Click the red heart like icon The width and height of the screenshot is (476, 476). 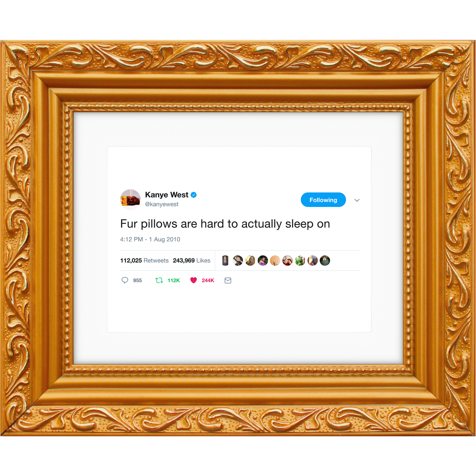click(x=193, y=280)
